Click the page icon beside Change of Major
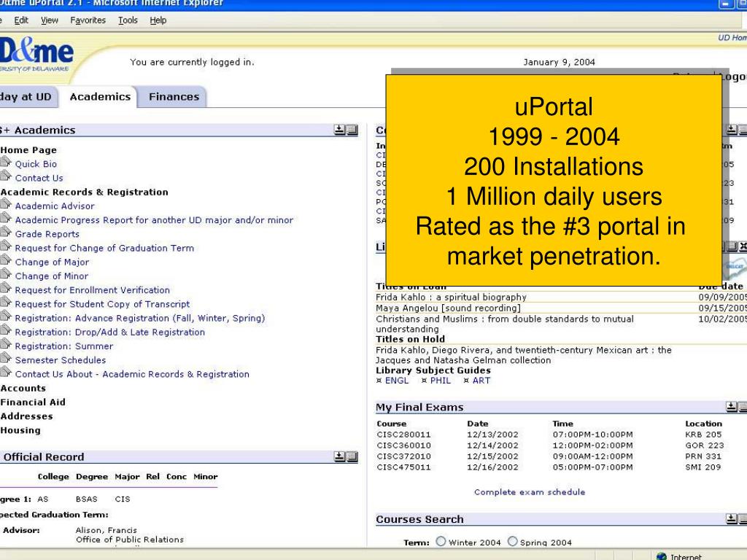 click(6, 260)
